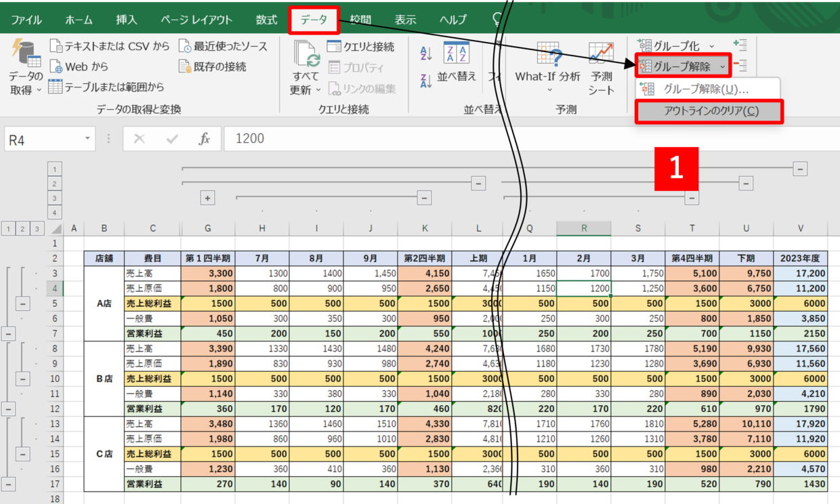This screenshot has height=504, width=840.
Task: Click the Insert Function fx icon
Action: click(204, 139)
